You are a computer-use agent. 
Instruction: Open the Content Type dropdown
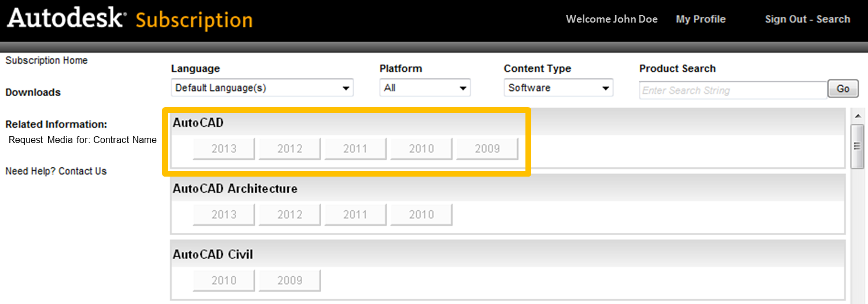(x=558, y=88)
